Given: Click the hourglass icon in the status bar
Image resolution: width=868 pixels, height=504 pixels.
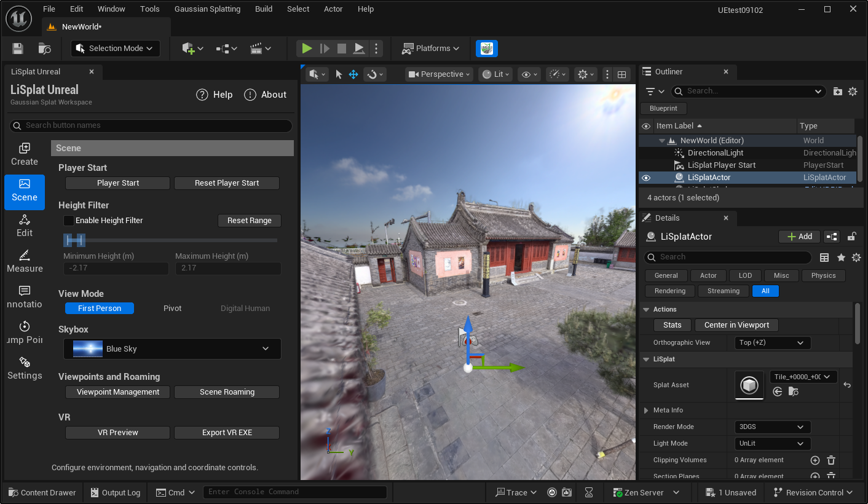Looking at the screenshot, I should pyautogui.click(x=589, y=492).
